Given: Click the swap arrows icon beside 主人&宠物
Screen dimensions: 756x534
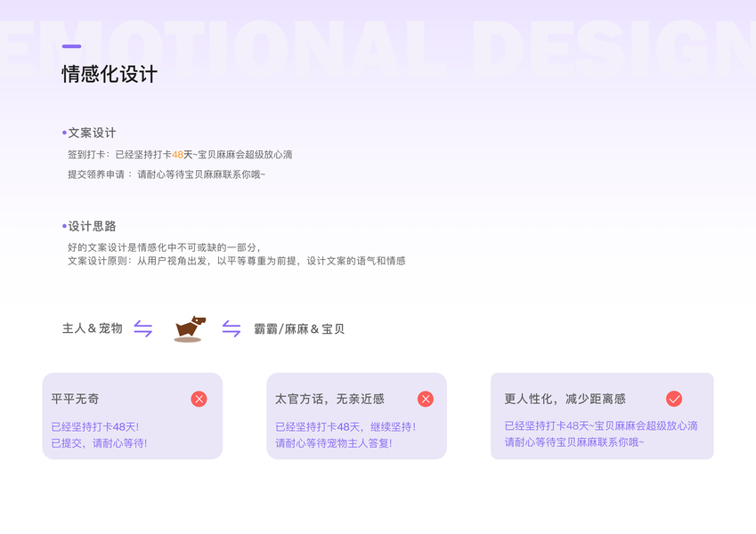Looking at the screenshot, I should click(x=142, y=328).
